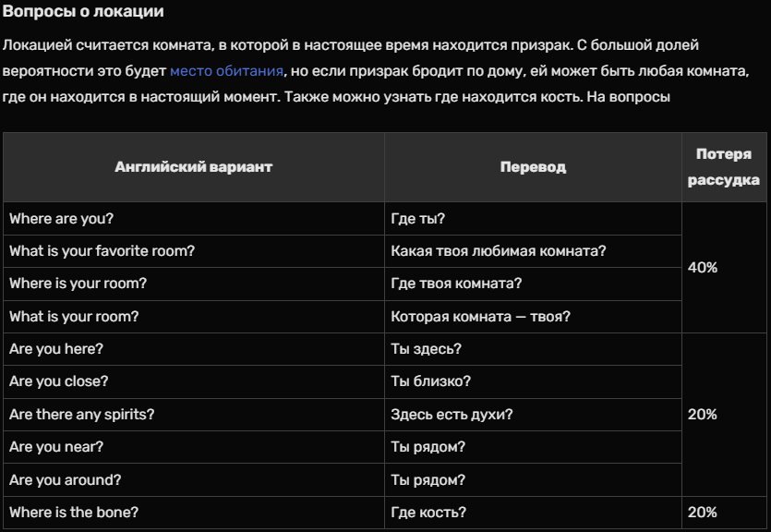Click the "Английский вариант" column header

pyautogui.click(x=193, y=167)
